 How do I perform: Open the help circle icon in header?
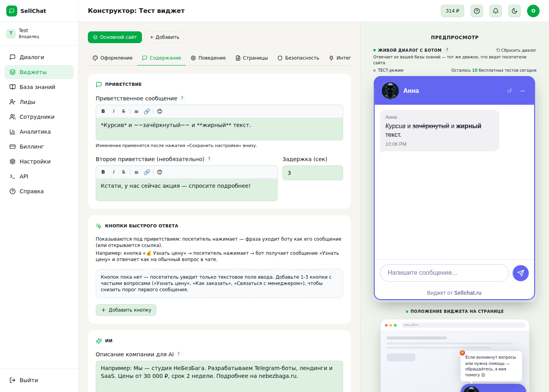point(477,11)
